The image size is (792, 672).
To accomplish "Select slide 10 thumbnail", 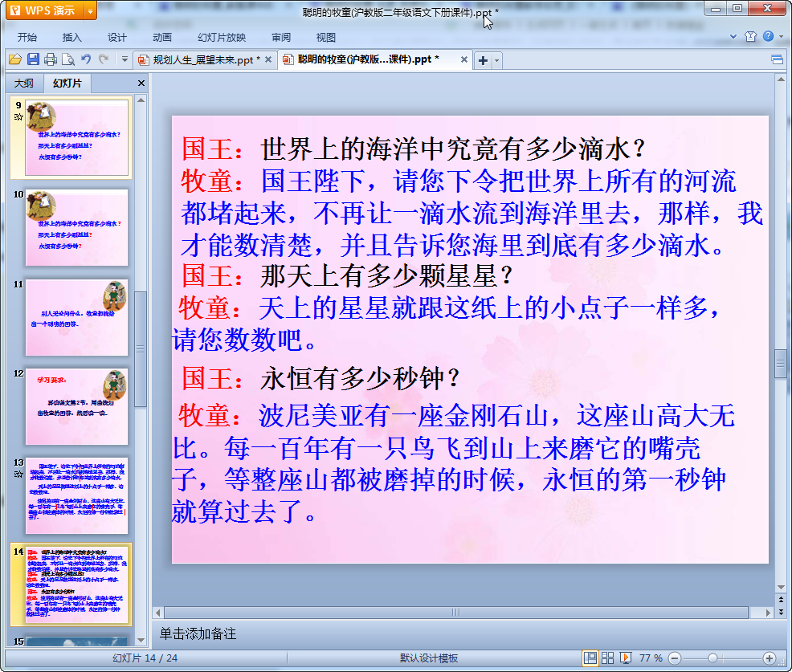I will point(77,227).
